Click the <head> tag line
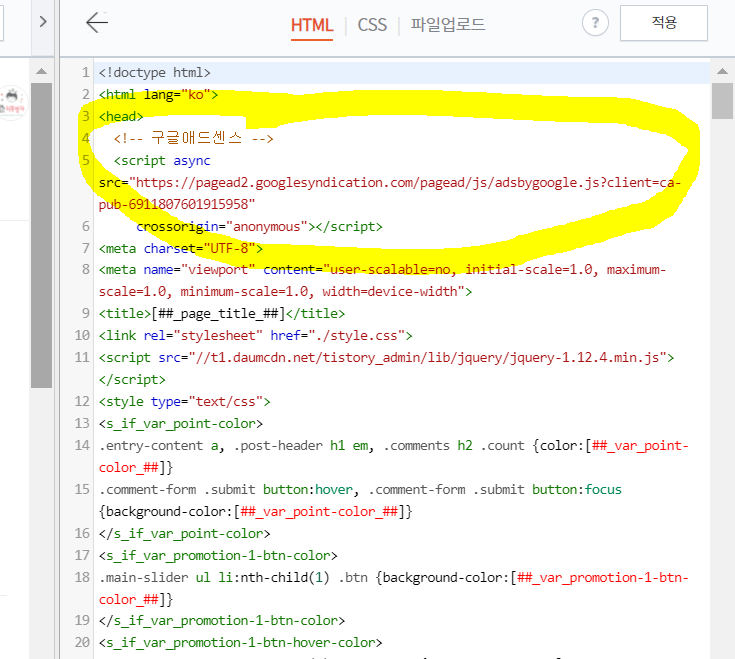Viewport: 735px width, 659px height. pyautogui.click(x=121, y=117)
